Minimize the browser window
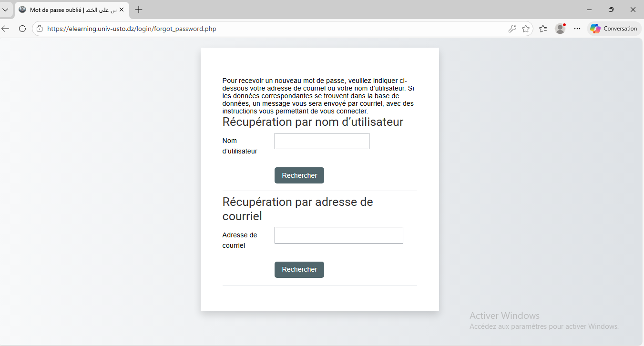Viewport: 644px width, 346px height. pos(589,10)
